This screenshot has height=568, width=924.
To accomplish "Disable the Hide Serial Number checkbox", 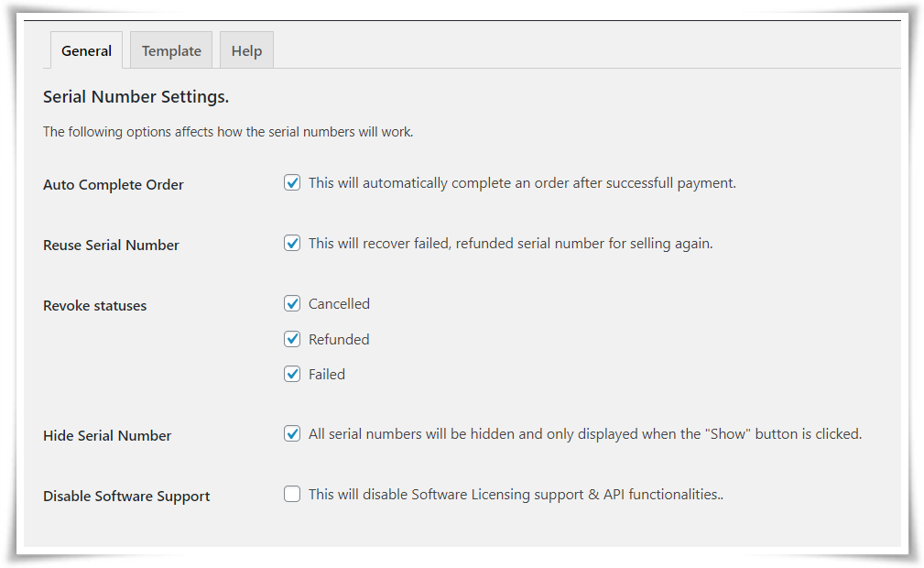I will coord(292,433).
